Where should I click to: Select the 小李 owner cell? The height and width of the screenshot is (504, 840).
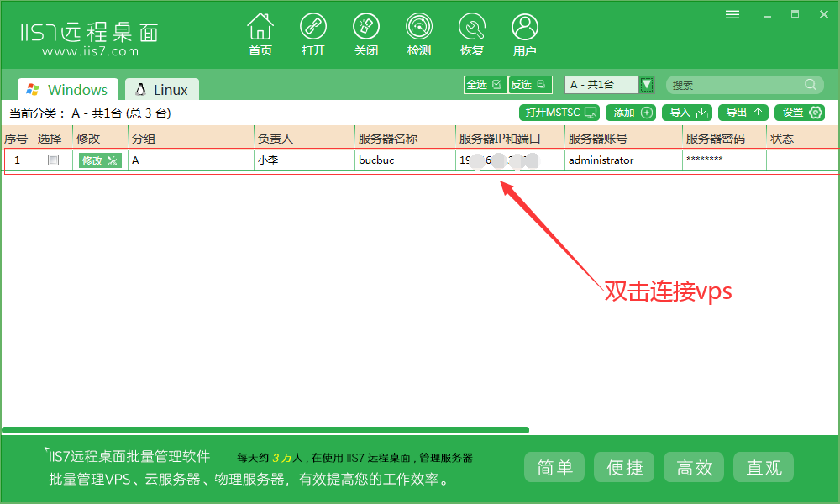click(x=304, y=160)
